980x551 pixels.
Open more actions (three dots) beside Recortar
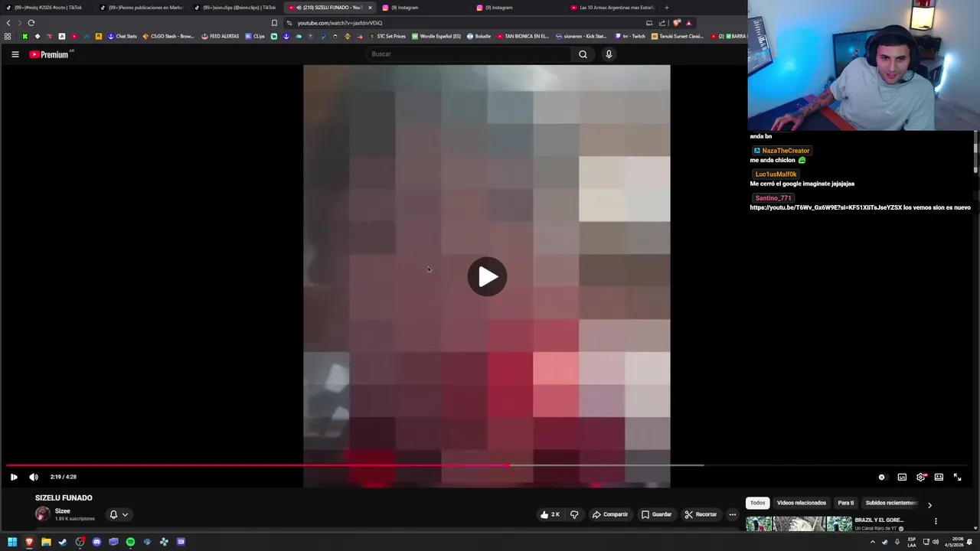pyautogui.click(x=733, y=514)
